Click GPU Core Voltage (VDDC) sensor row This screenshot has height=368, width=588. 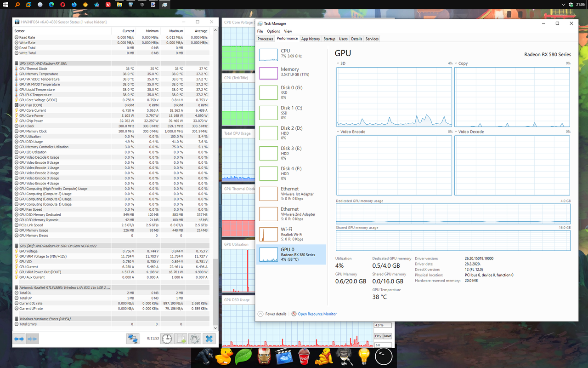111,100
